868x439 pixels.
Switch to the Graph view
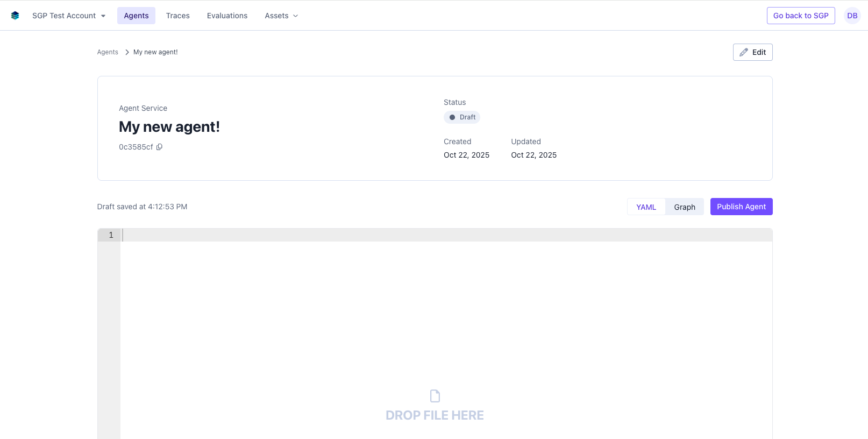pyautogui.click(x=685, y=207)
